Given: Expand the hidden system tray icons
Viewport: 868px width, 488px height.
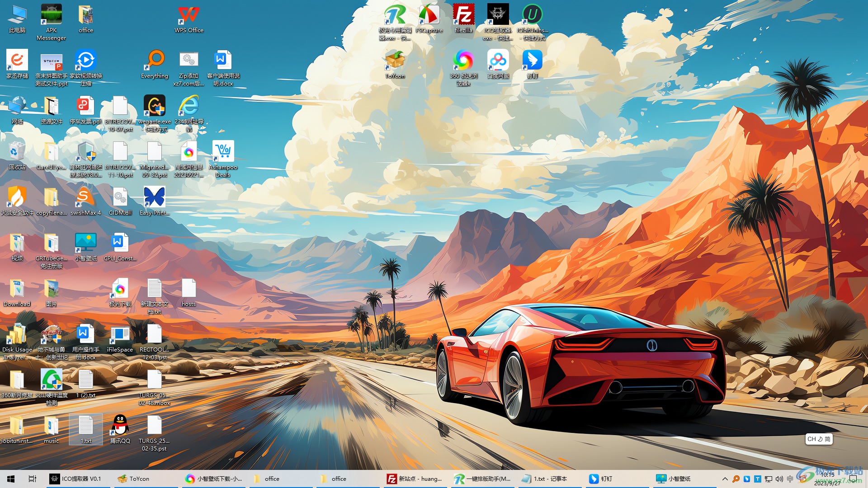Looking at the screenshot, I should point(725,479).
